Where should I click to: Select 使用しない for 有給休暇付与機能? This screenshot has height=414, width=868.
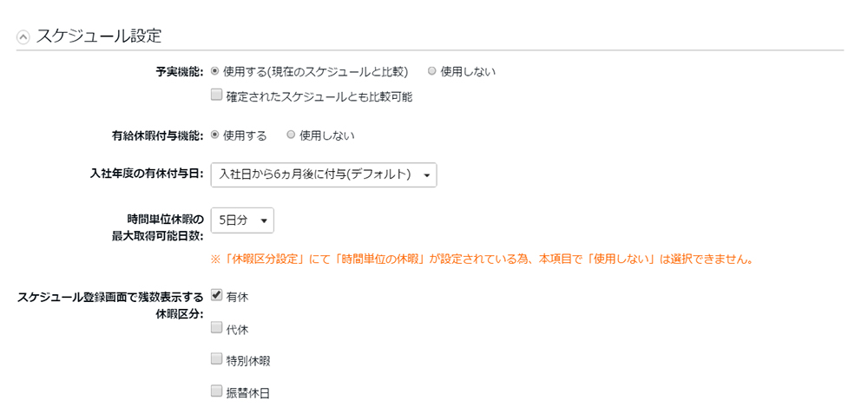point(291,135)
